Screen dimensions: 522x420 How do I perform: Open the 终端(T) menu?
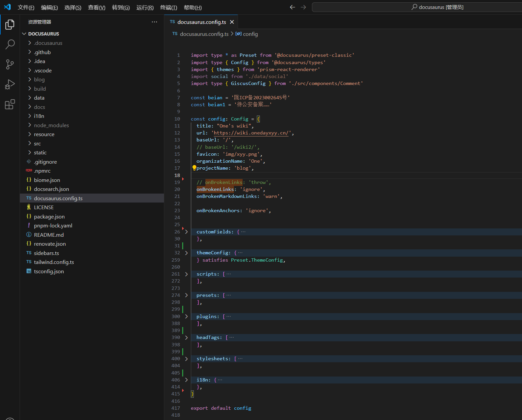click(x=169, y=7)
